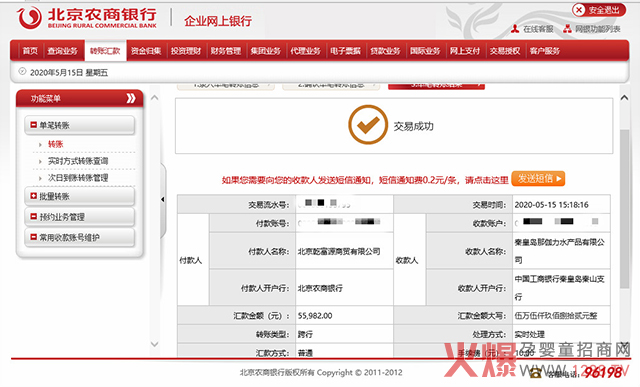Click transaction time 2020-05-15 15:18:16
The width and height of the screenshot is (640, 387).
pos(551,205)
